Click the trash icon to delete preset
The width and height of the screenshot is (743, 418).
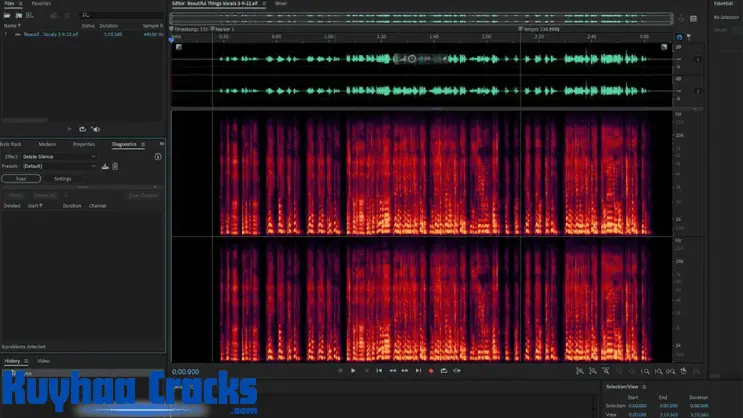coord(115,166)
